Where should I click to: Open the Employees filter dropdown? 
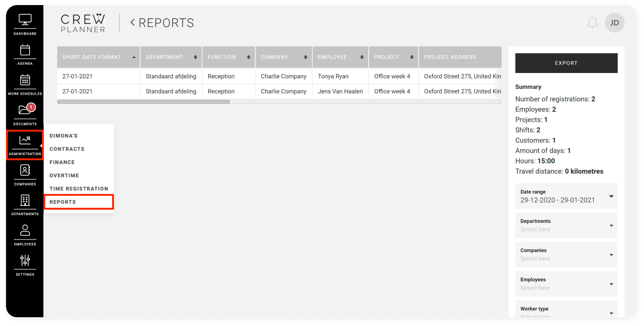566,284
